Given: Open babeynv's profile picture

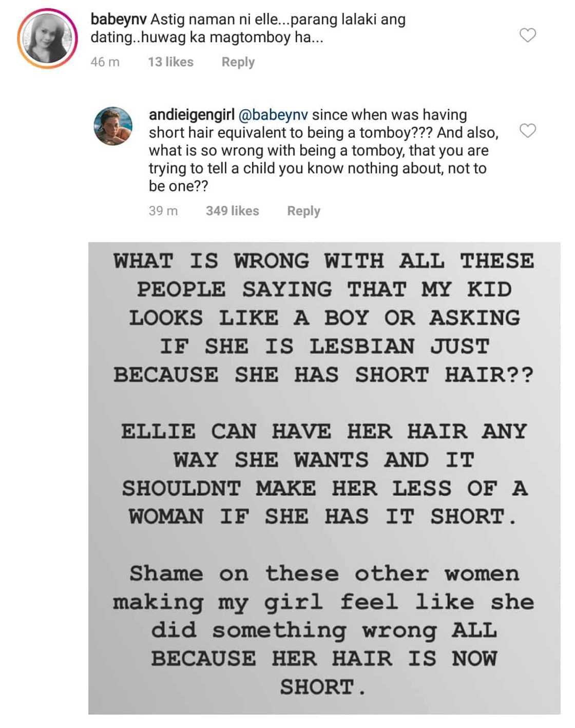Looking at the screenshot, I should (x=47, y=39).
